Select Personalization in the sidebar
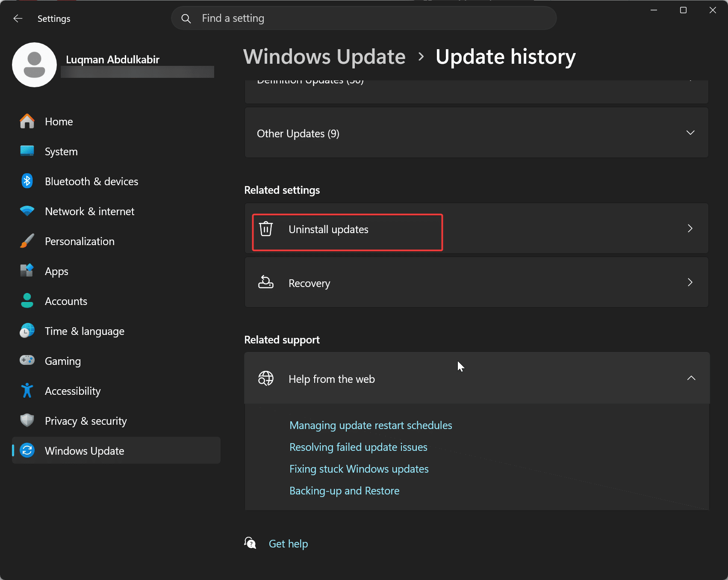 coord(116,241)
